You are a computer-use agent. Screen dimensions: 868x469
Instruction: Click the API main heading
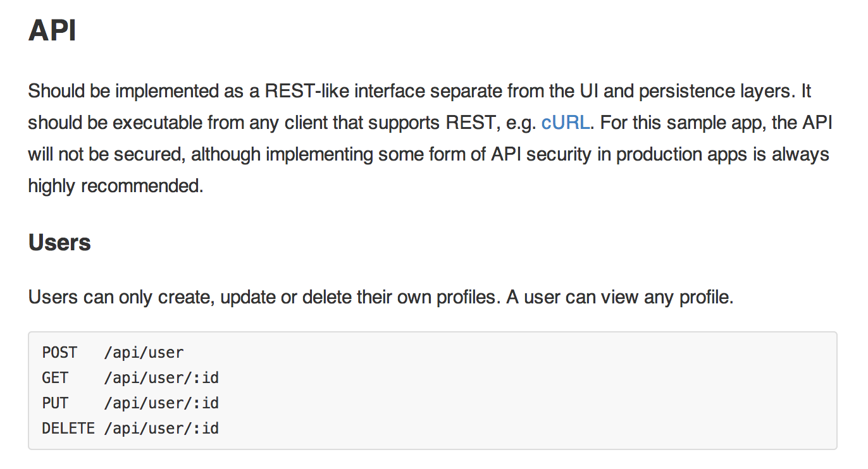point(52,30)
